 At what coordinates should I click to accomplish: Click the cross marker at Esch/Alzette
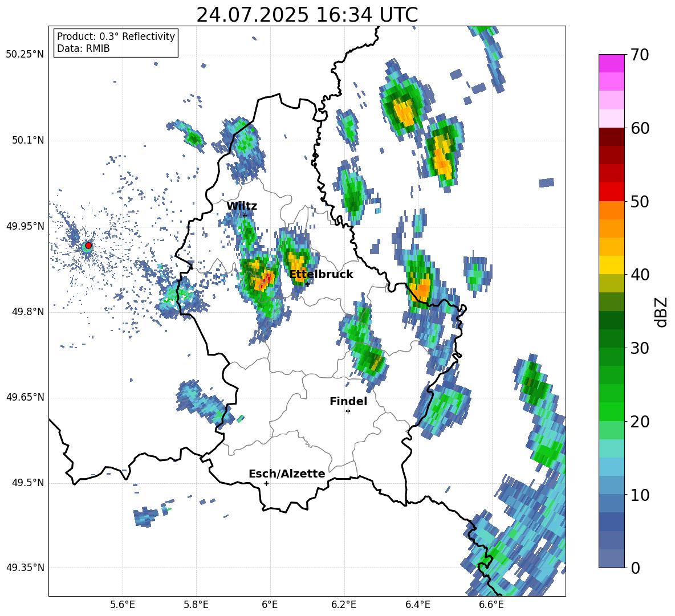266,483
